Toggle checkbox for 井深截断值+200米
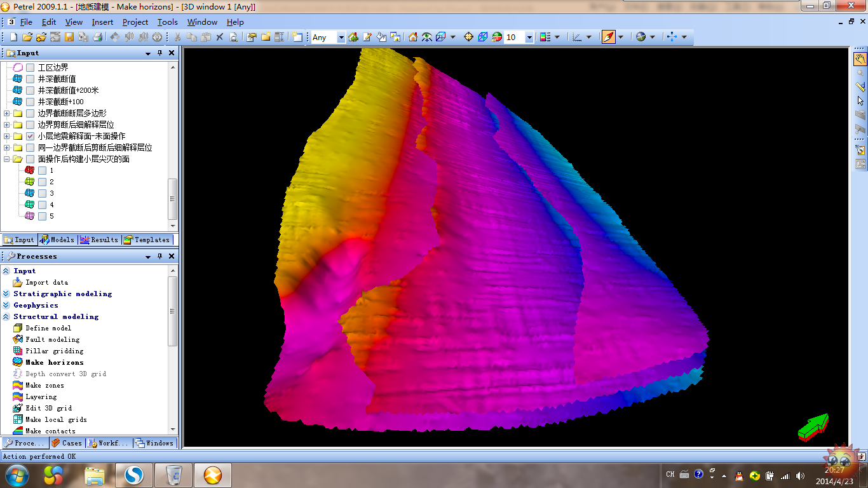 click(x=30, y=90)
